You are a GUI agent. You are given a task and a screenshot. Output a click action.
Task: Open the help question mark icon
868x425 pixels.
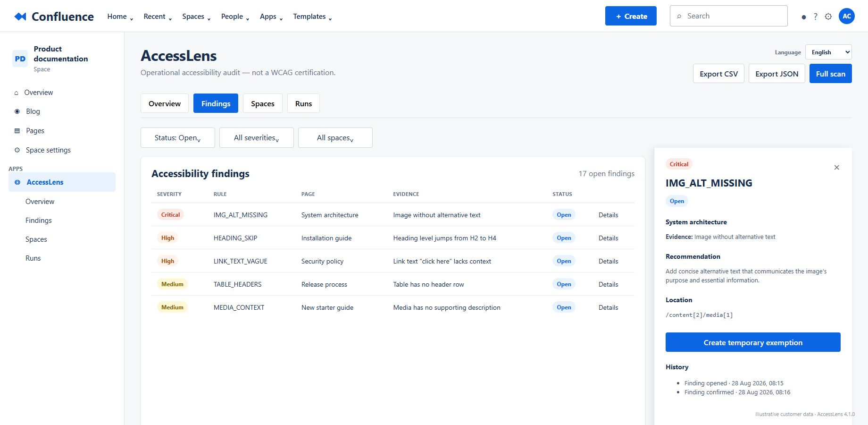click(815, 17)
